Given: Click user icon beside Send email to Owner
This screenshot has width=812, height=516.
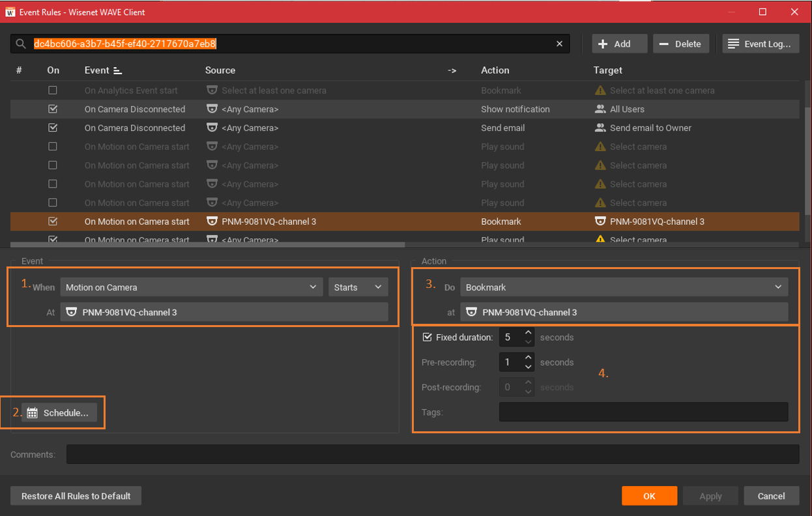Looking at the screenshot, I should click(x=600, y=128).
